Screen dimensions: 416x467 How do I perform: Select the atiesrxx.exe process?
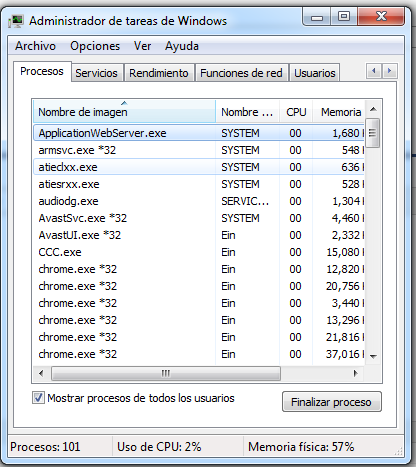click(199, 184)
